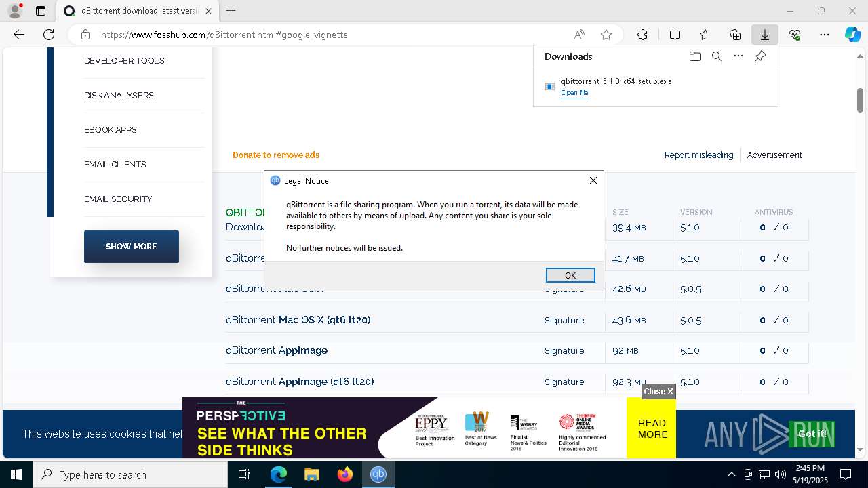Show hidden system tray icons
The width and height of the screenshot is (868, 488).
pos(731,474)
